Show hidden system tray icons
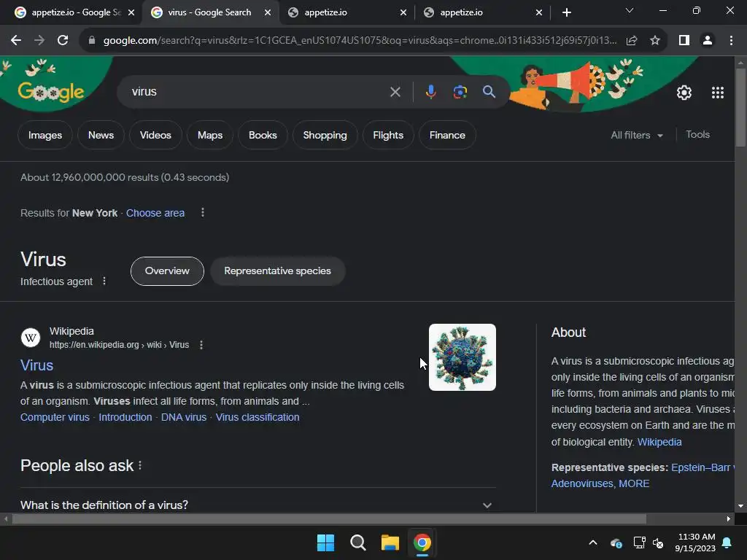Screen dimensions: 747x560 pos(593,542)
